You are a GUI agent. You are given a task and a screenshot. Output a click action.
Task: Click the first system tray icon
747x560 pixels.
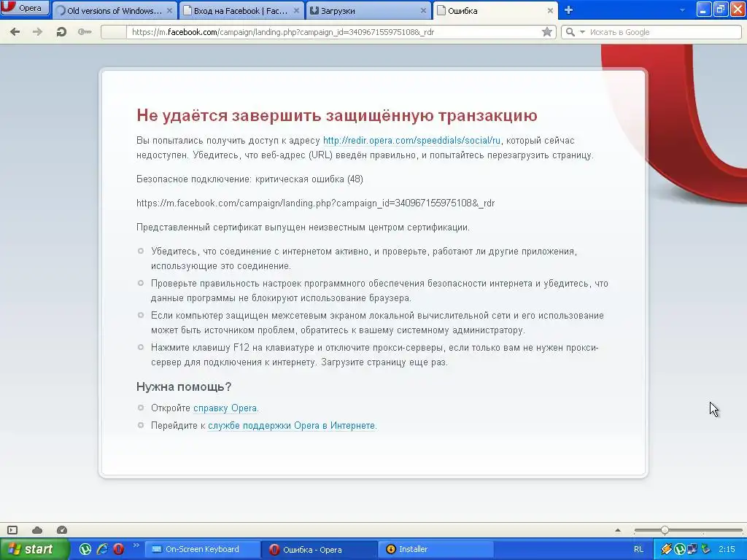666,549
